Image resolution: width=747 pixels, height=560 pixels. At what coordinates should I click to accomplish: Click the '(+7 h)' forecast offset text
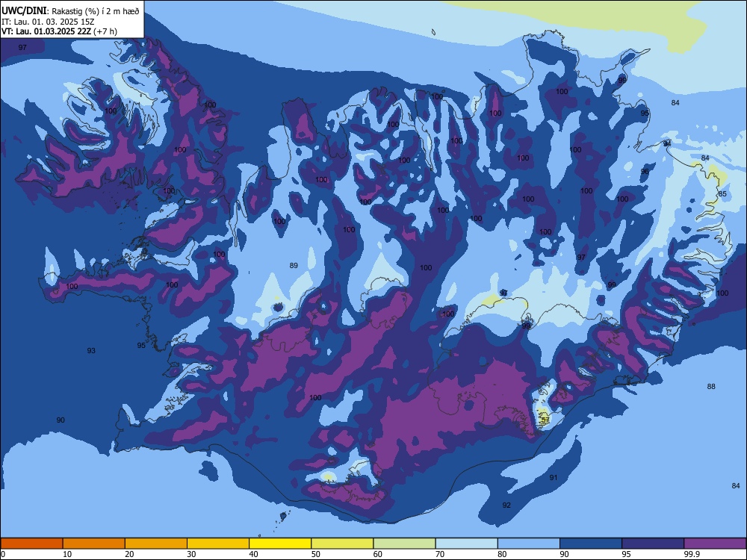pos(105,31)
